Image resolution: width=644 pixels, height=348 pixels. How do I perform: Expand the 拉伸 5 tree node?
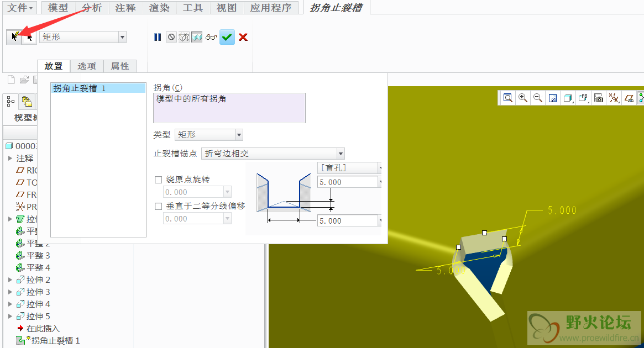pos(11,317)
